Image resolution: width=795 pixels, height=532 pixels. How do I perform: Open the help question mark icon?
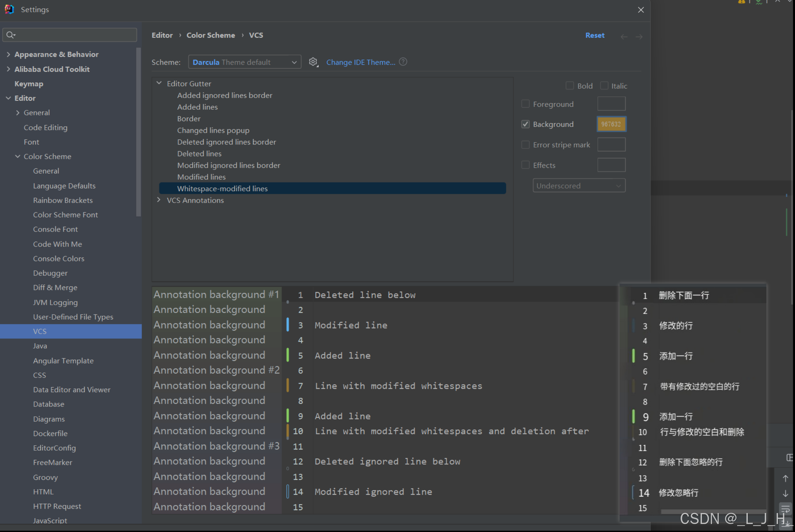click(x=403, y=62)
